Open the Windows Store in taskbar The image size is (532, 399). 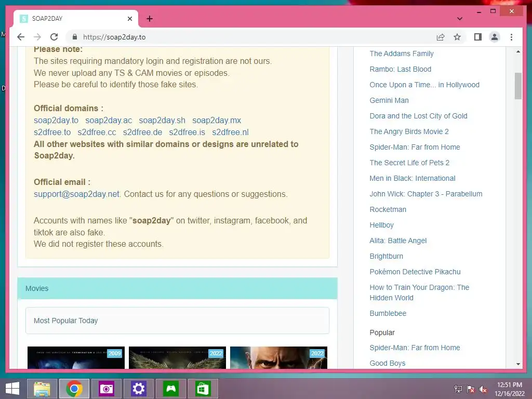(203, 389)
